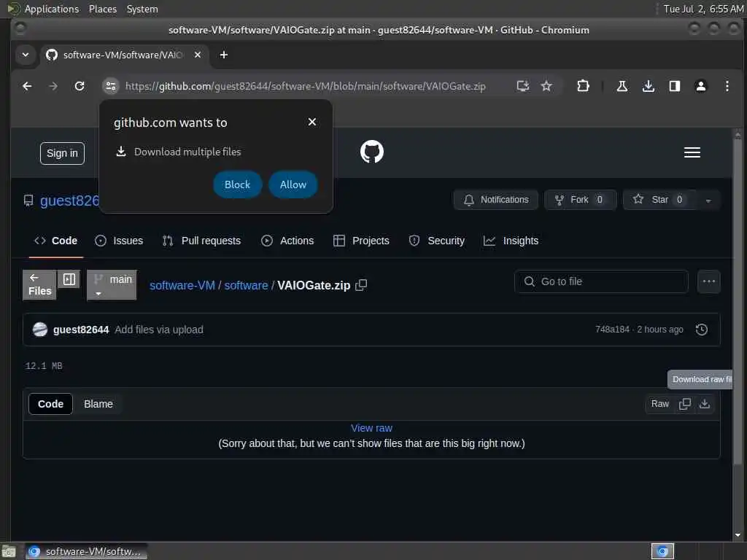Expand the tab search dropdown

pyautogui.click(x=26, y=55)
